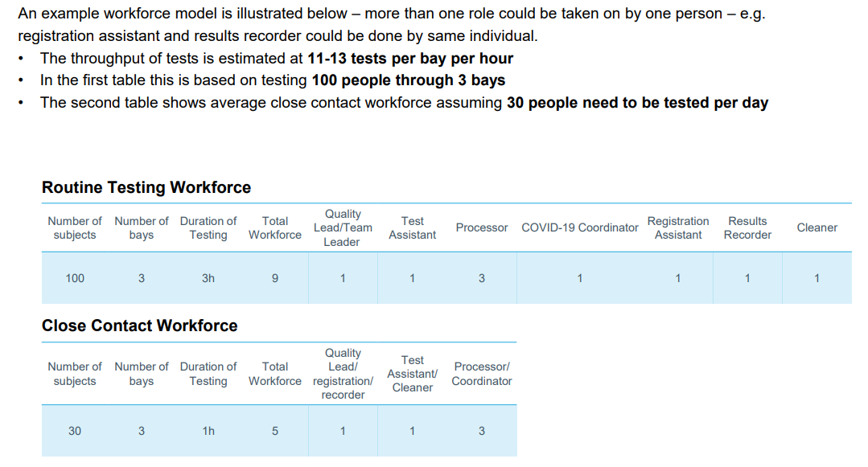The width and height of the screenshot is (868, 467).
Task: Select the Routine Total Workforce value 9
Action: [x=274, y=278]
